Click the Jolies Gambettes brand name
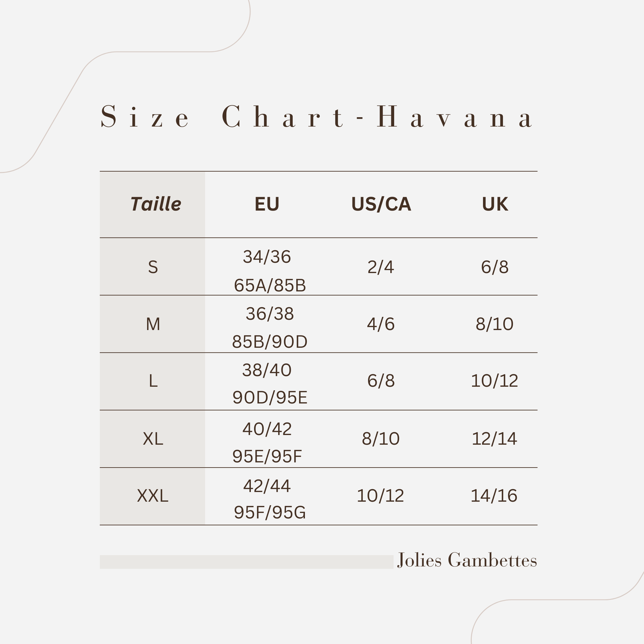Image resolution: width=644 pixels, height=644 pixels. [467, 560]
